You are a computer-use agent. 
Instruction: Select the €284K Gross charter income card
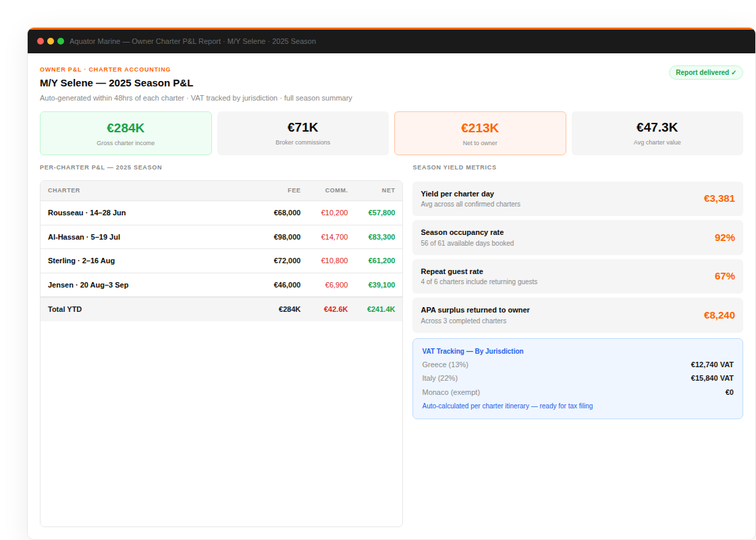126,134
